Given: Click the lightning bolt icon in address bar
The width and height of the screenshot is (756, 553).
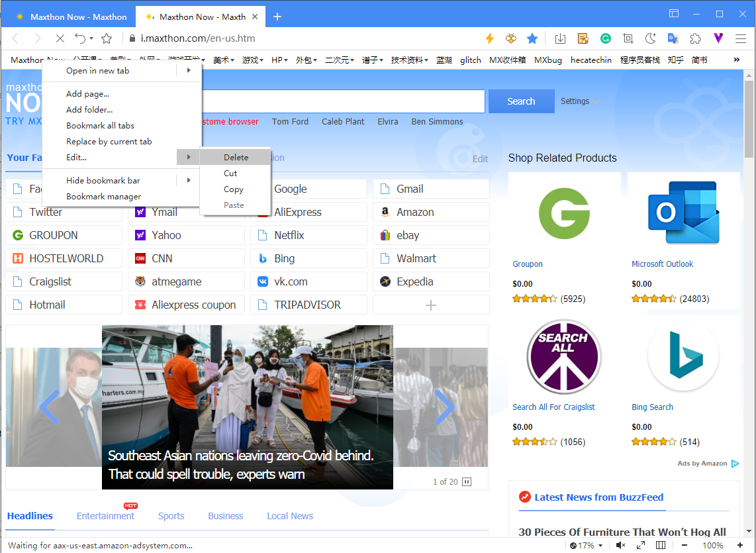Looking at the screenshot, I should 489,38.
